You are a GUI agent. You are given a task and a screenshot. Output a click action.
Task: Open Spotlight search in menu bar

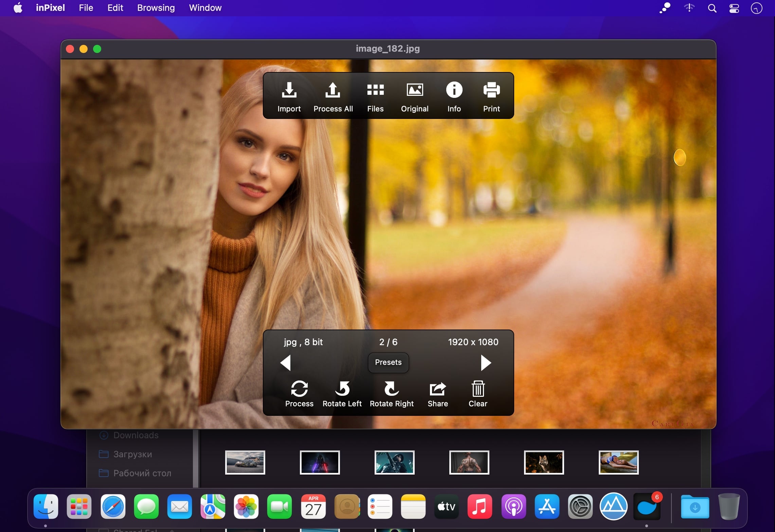click(712, 8)
